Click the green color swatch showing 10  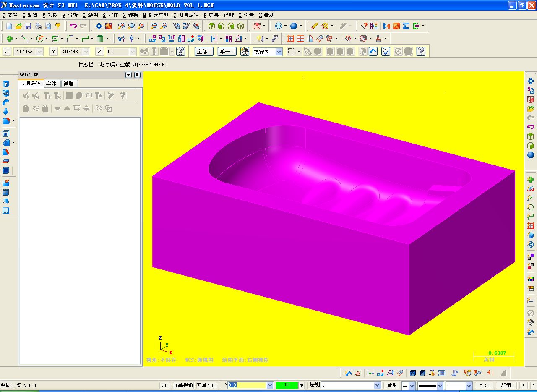click(287, 385)
